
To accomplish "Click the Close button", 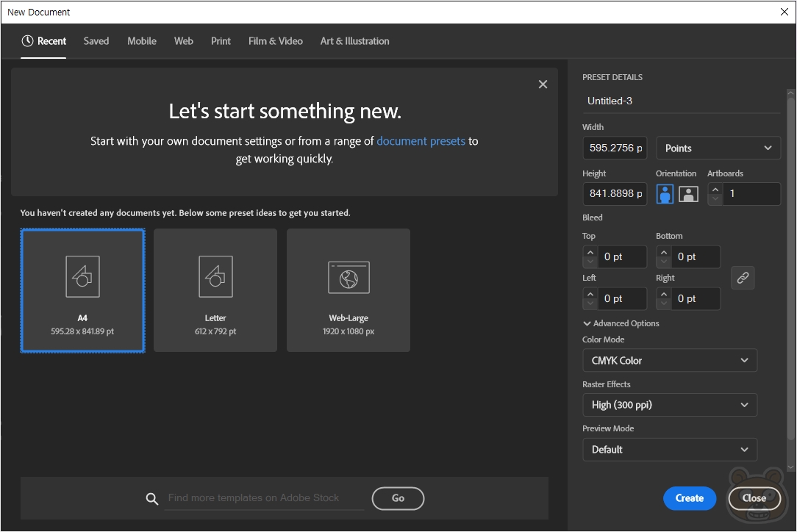I will [754, 498].
